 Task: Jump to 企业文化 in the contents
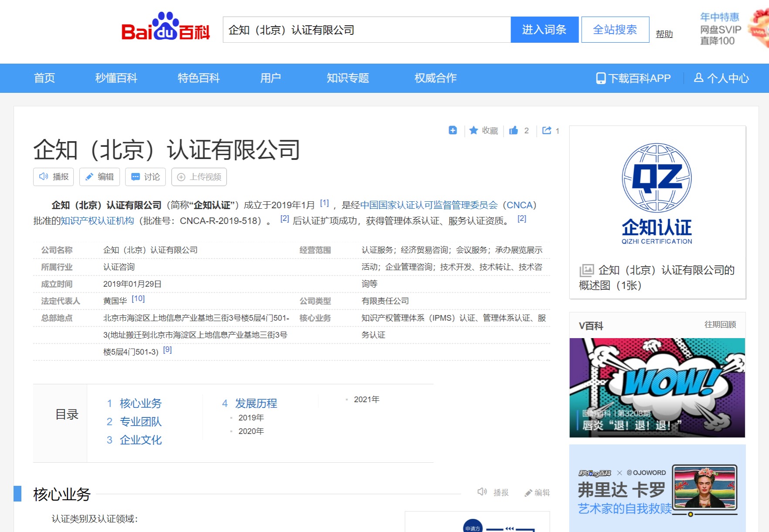[x=141, y=440]
